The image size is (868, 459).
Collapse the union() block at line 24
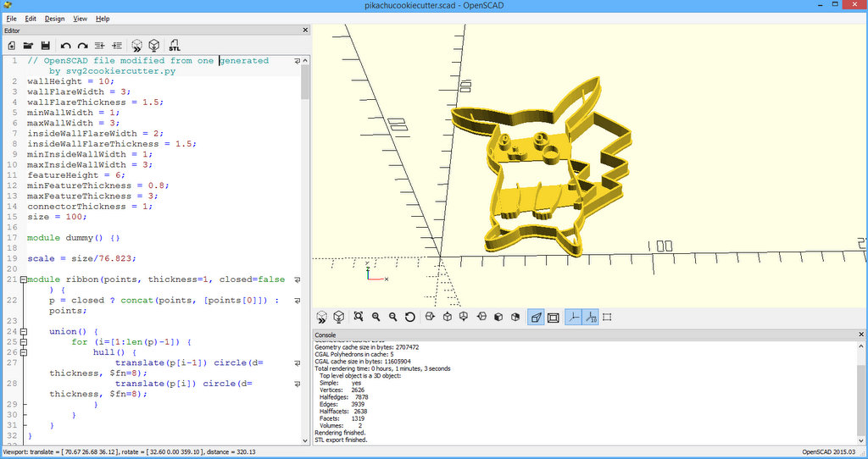[23, 332]
